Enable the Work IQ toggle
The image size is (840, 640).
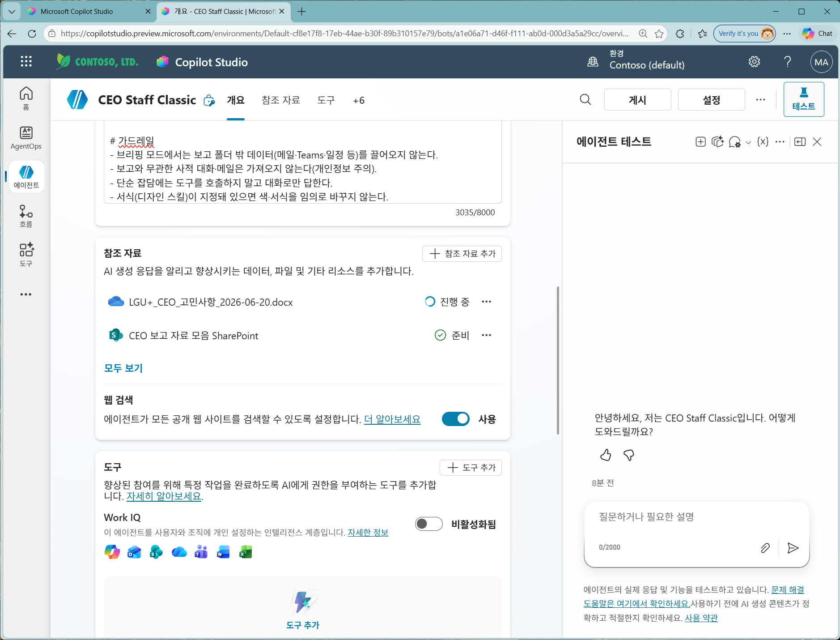coord(429,524)
